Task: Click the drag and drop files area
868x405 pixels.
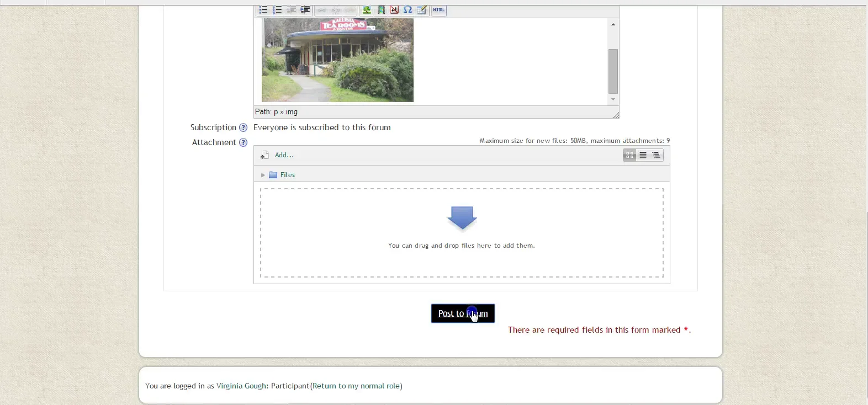Action: point(462,233)
